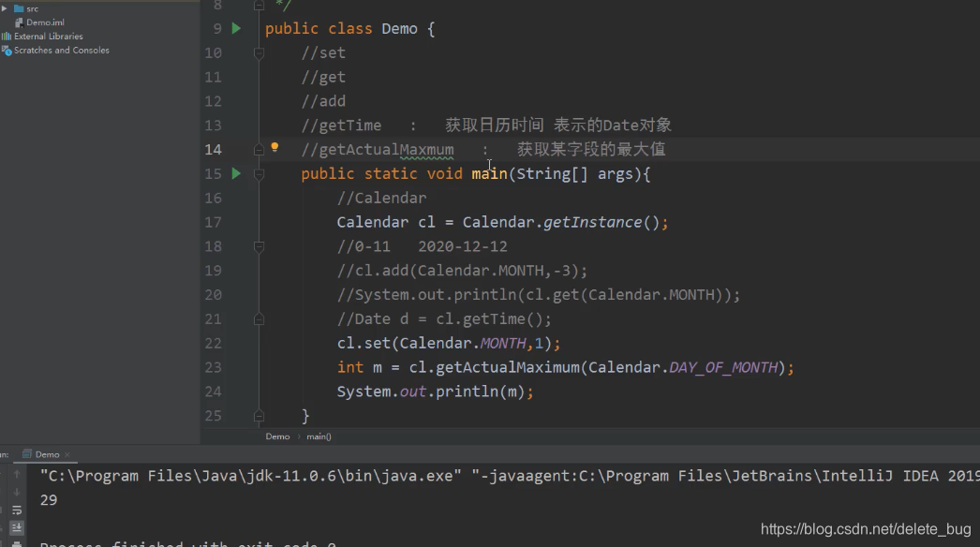This screenshot has width=980, height=547.
Task: Click the console output '29'
Action: point(49,500)
